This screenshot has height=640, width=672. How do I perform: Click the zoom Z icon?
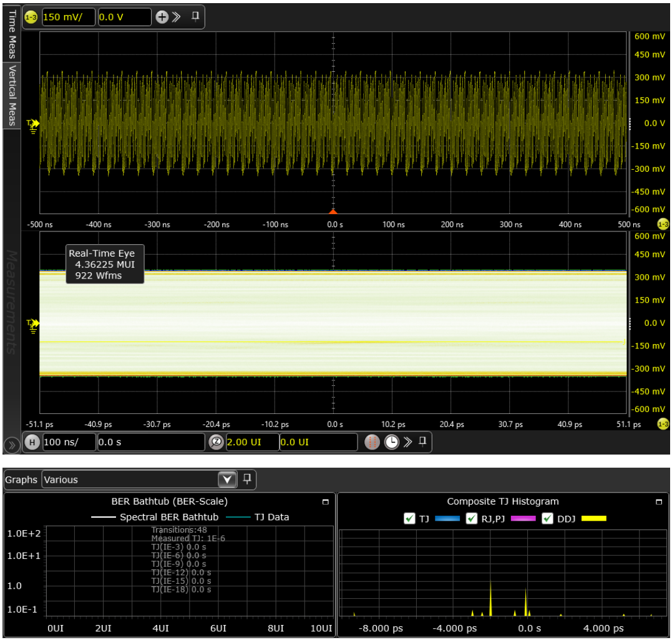tap(216, 442)
